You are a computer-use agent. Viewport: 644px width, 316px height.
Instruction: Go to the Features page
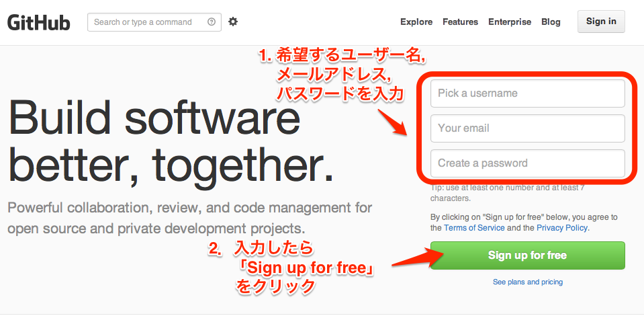[x=461, y=22]
